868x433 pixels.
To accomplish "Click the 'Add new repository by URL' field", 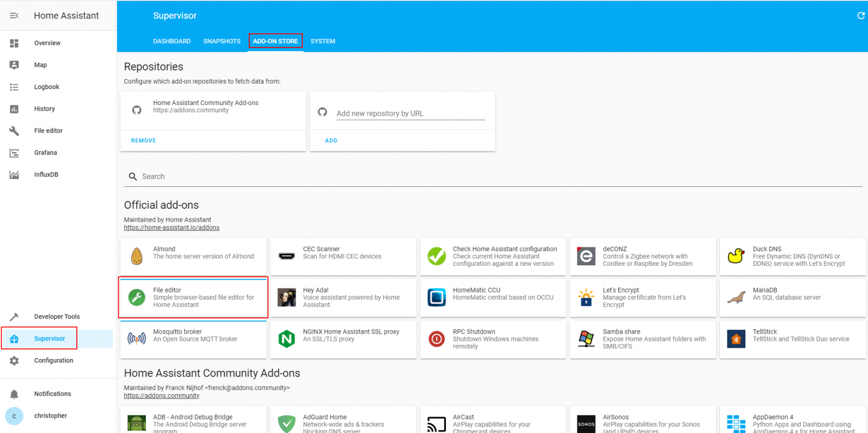I will [411, 113].
